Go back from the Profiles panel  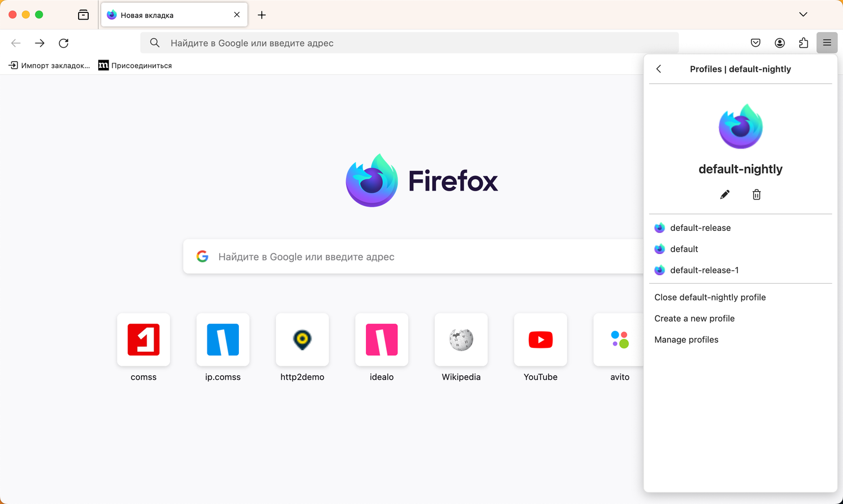click(x=659, y=69)
